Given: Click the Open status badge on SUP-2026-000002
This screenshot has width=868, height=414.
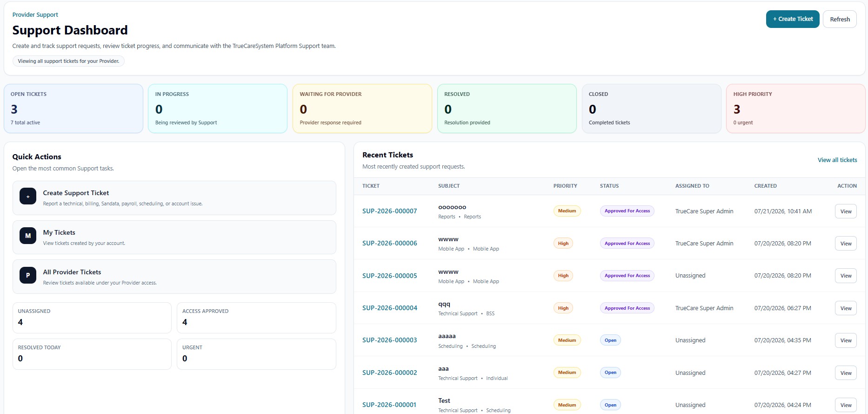Looking at the screenshot, I should point(610,373).
